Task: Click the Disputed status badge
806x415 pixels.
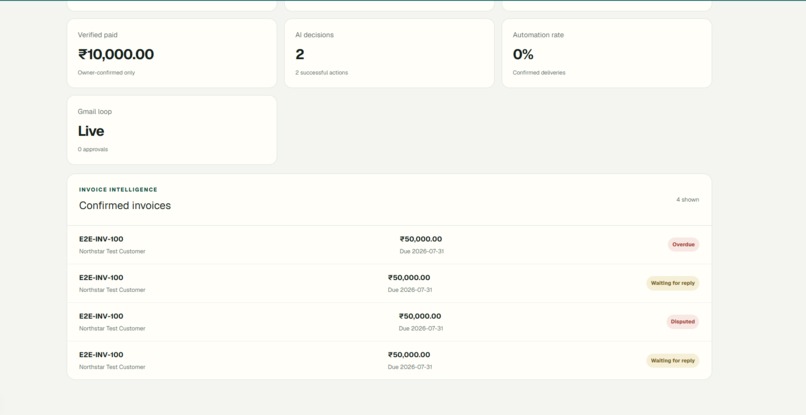Action: 683,322
